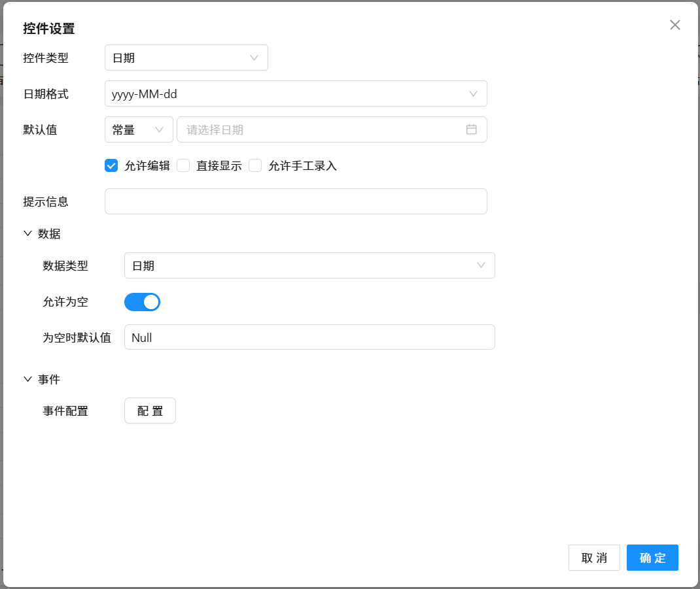Open the 日期格式 dropdown yyyy-MM-dd
Viewport: 700px width, 589px height.
[x=296, y=93]
